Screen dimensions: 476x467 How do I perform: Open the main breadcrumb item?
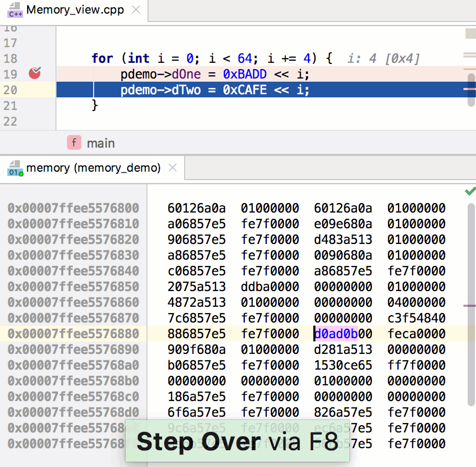coord(100,143)
